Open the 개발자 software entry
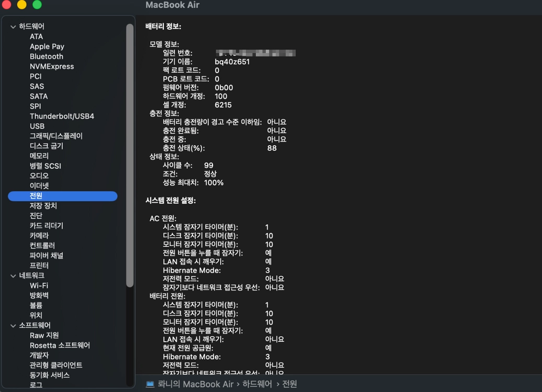The image size is (542, 392). (x=39, y=355)
